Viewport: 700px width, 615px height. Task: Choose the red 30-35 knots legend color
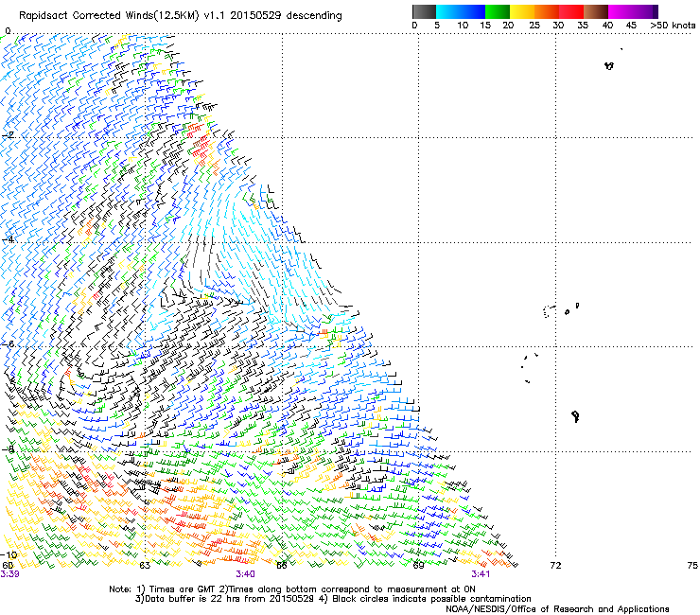pyautogui.click(x=571, y=11)
